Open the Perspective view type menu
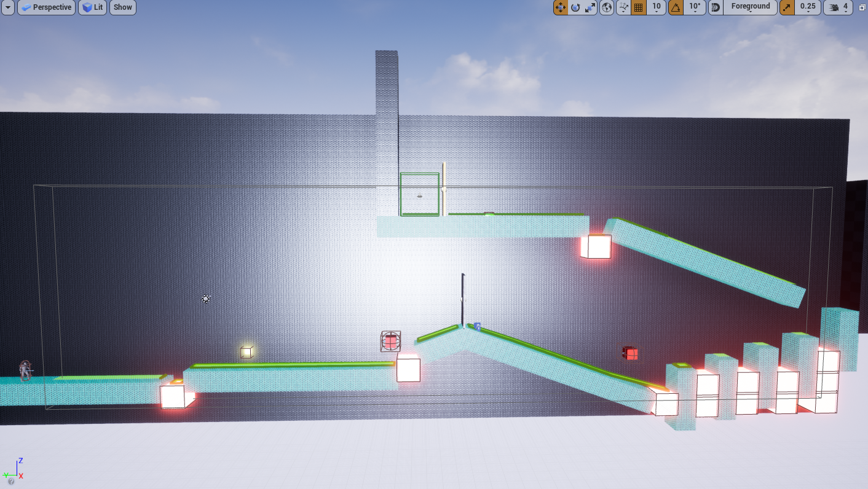Viewport: 868px width, 489px height. [x=47, y=7]
